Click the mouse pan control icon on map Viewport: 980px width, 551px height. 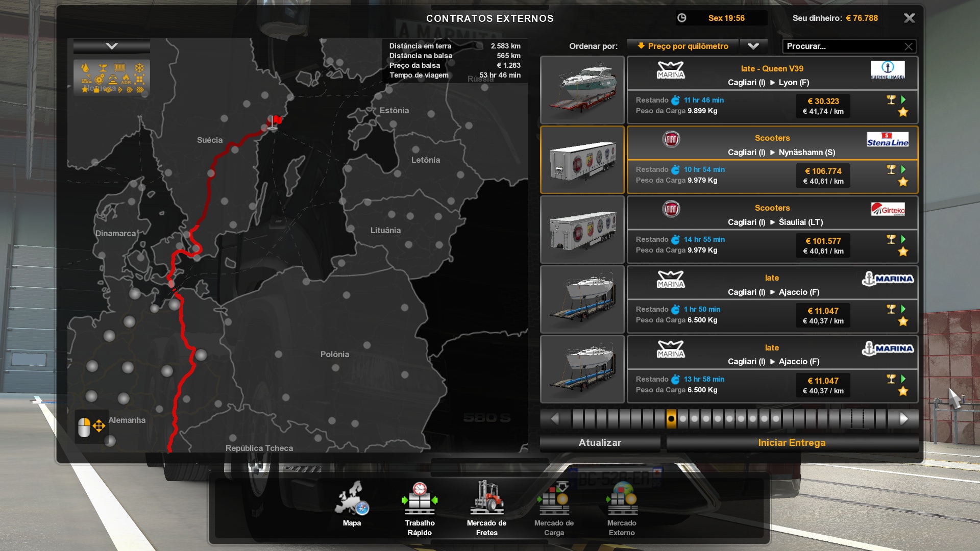(x=91, y=427)
